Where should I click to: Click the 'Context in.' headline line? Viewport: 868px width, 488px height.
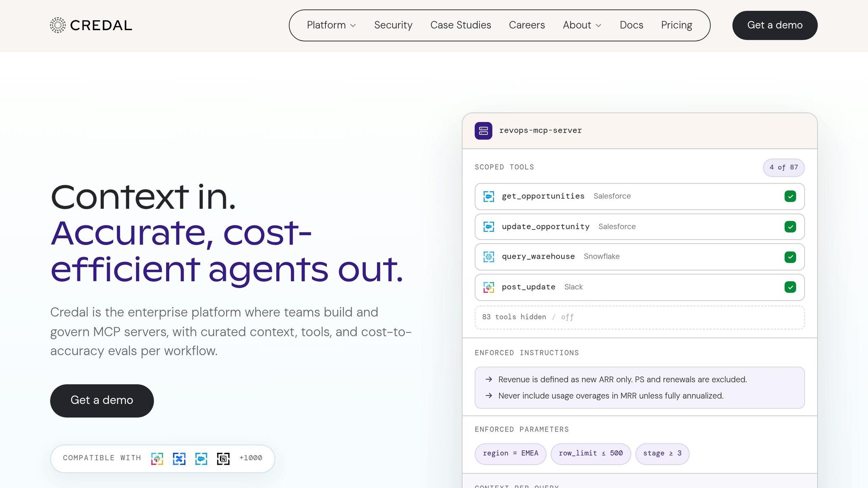pyautogui.click(x=143, y=197)
